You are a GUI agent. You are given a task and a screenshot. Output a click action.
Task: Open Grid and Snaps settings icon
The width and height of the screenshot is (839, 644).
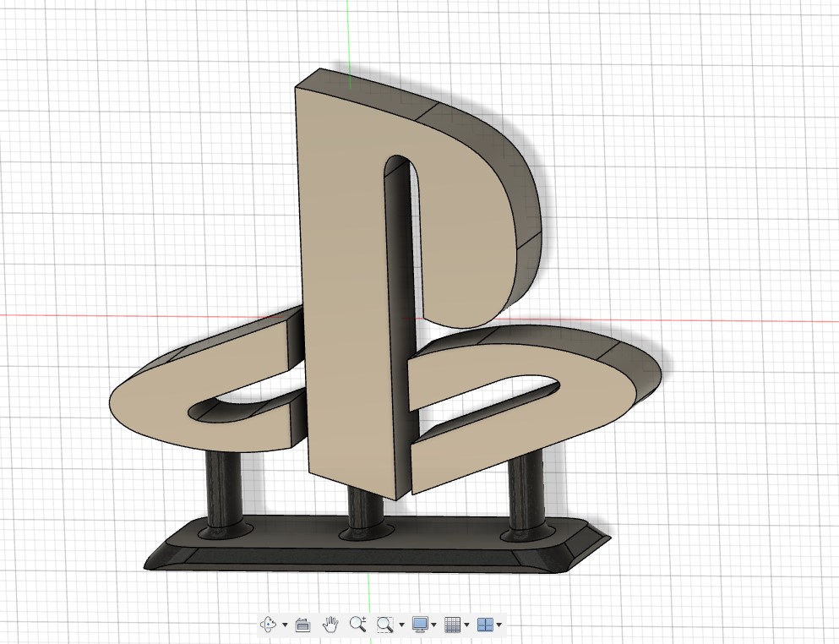pos(453,625)
